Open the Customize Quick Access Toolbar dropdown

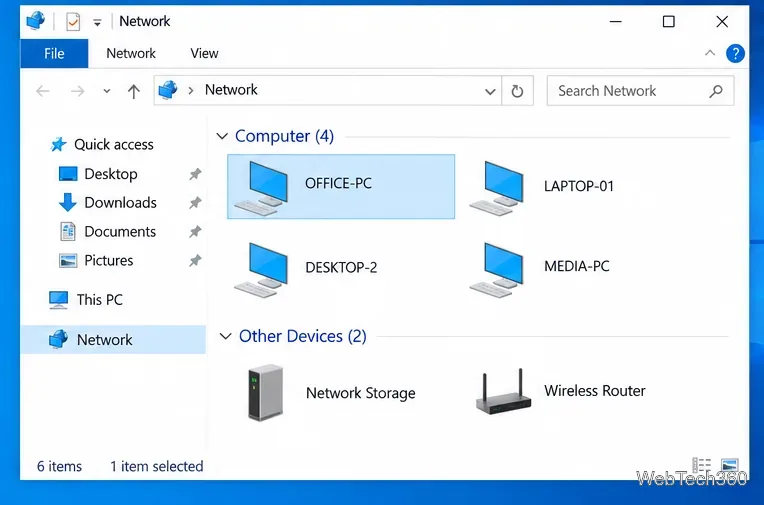point(97,22)
